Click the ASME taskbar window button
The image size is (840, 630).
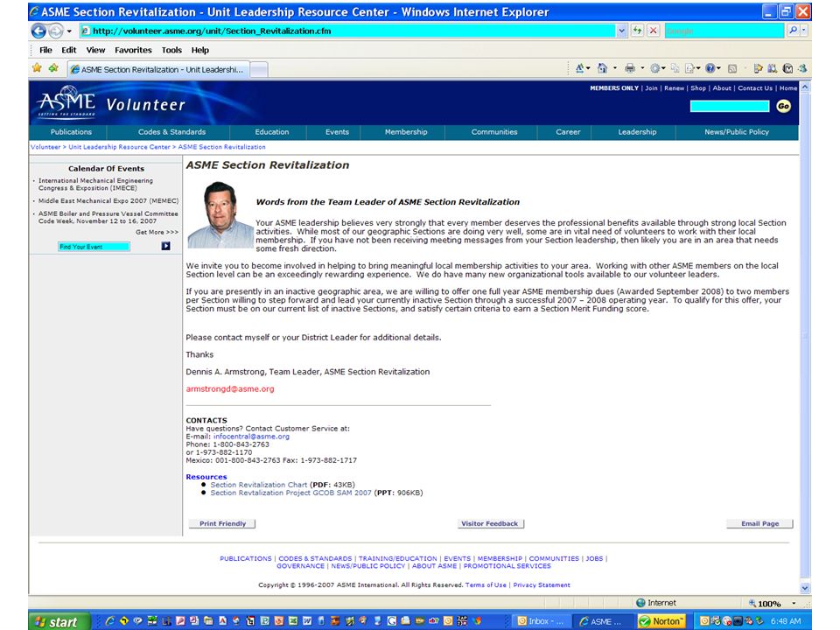[x=603, y=621]
